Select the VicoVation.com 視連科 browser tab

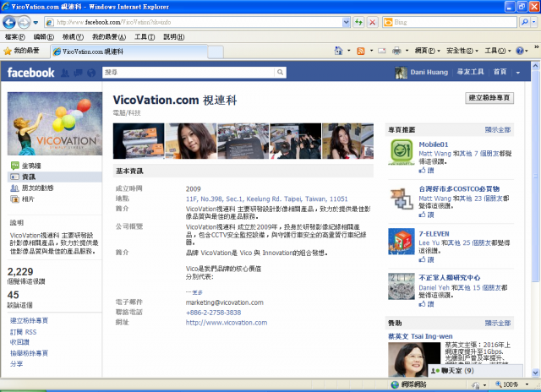[129, 52]
